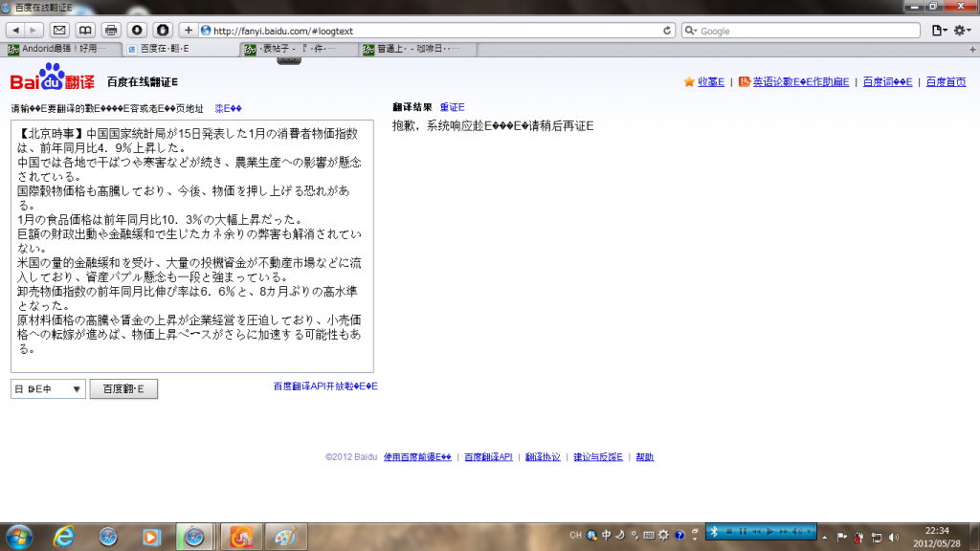Screen dimensions: 980x551
Task: Click the hand stop icon in toolbar
Action: pos(163,30)
